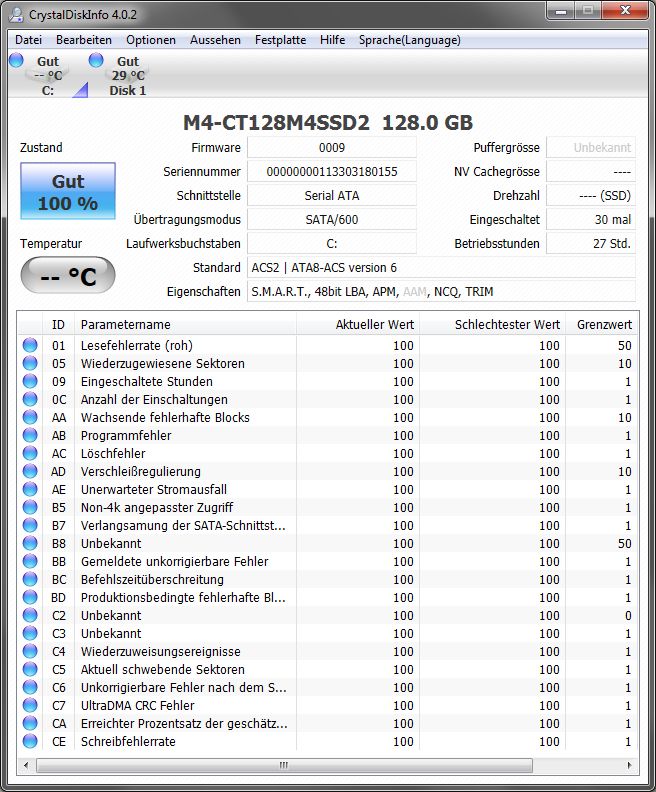
Task: Sort by the Schlechtester Wert column header
Action: tap(492, 324)
